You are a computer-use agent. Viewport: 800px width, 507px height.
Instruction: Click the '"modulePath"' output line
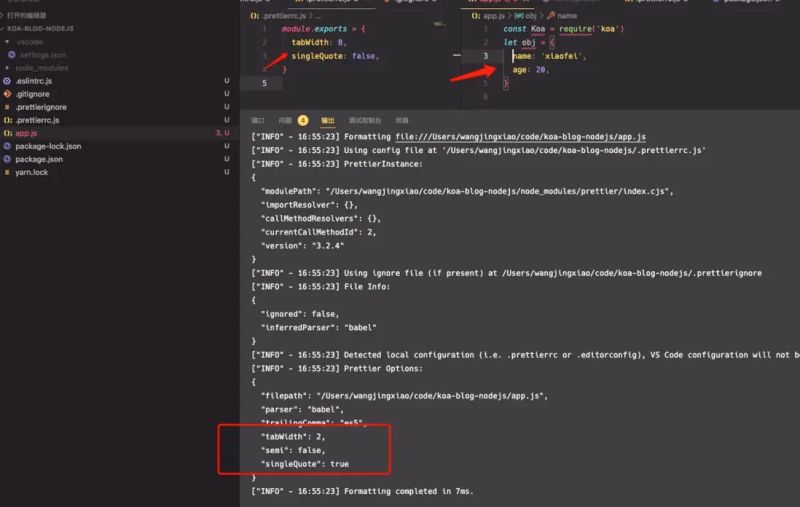467,191
